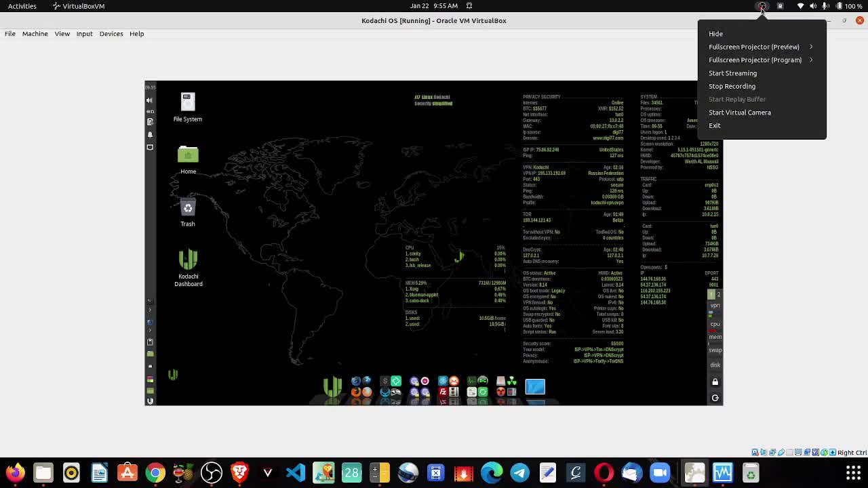Open Wi-Fi status from system tray

800,6
